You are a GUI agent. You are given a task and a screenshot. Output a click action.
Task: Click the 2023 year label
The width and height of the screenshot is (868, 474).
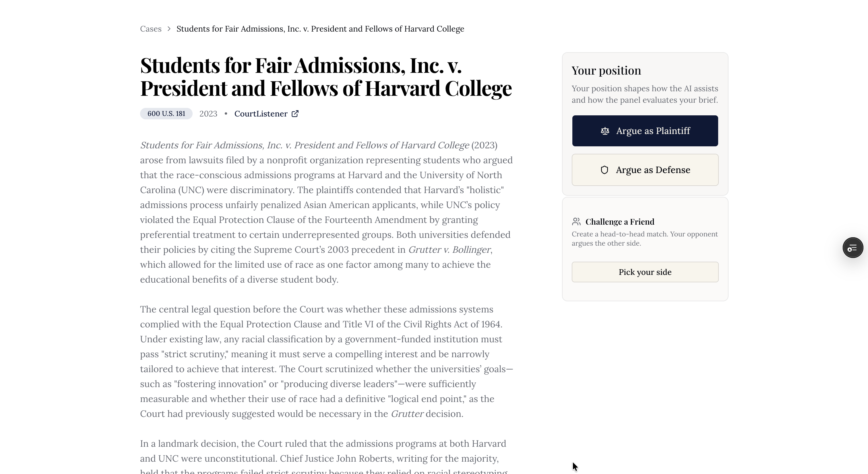click(208, 114)
